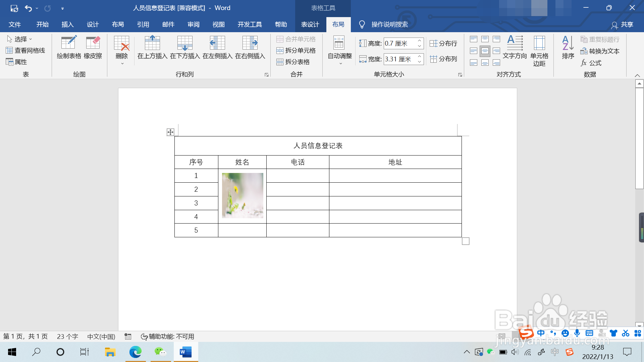The height and width of the screenshot is (362, 644).
Task: Insert a row above (在上方插入)
Action: [152, 47]
